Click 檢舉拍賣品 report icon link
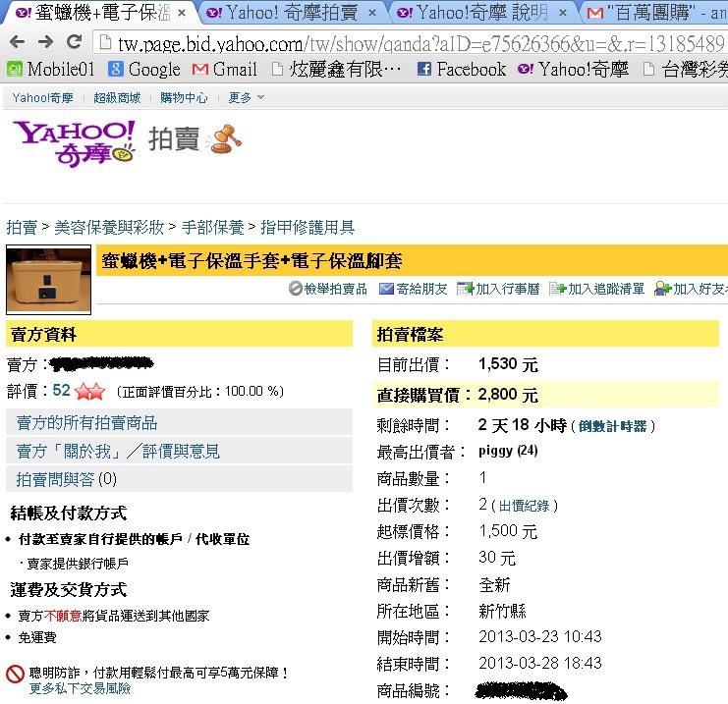Viewport: 728px width, 704px height. (328, 289)
